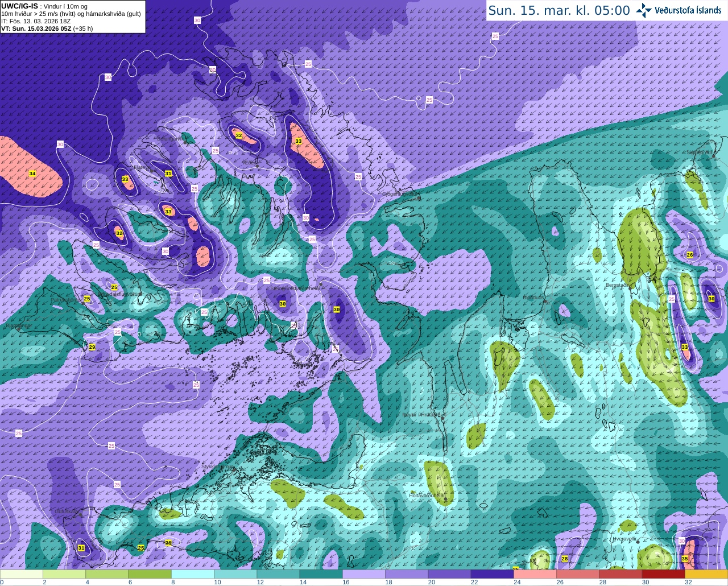Click the yellow 28 gust marker
Viewport: 728px width, 586px height.
[x=565, y=559]
